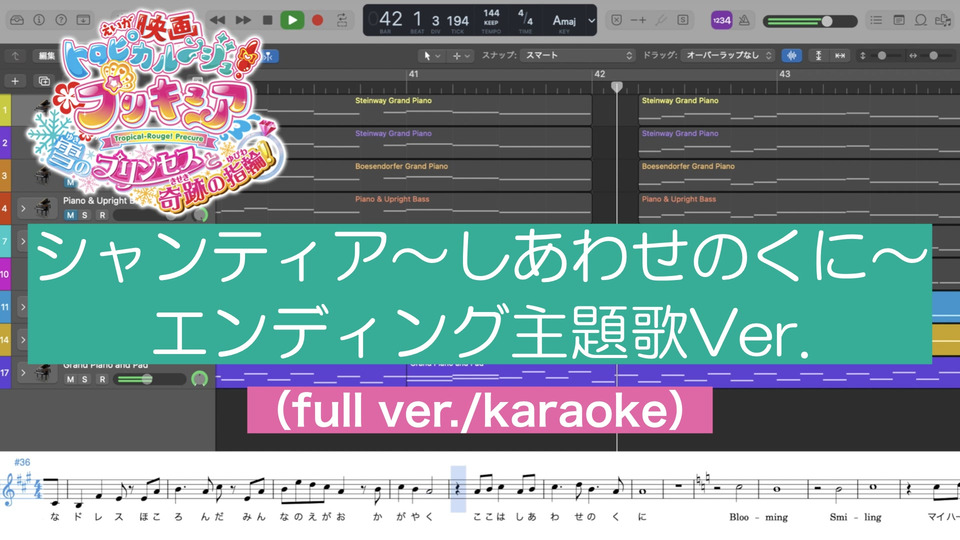Viewport: 960px width, 540px height.
Task: Adjust pan knob on Piano & Upright track
Action: click(x=200, y=215)
